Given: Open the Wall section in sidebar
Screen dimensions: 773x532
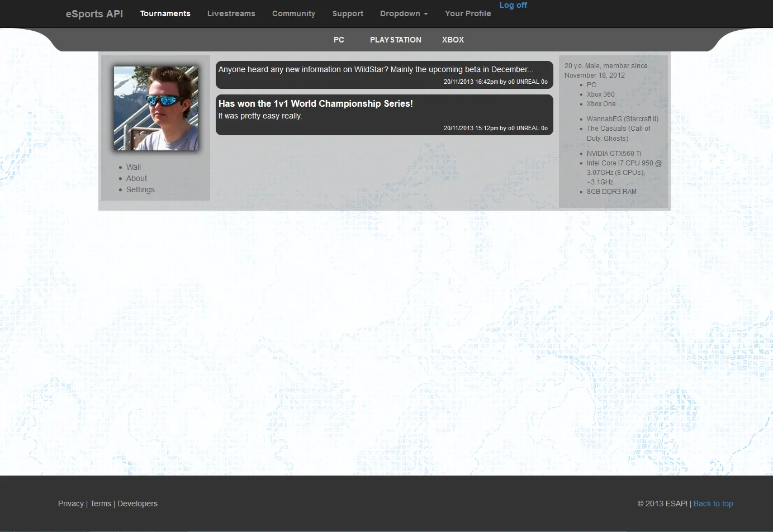Looking at the screenshot, I should point(134,167).
